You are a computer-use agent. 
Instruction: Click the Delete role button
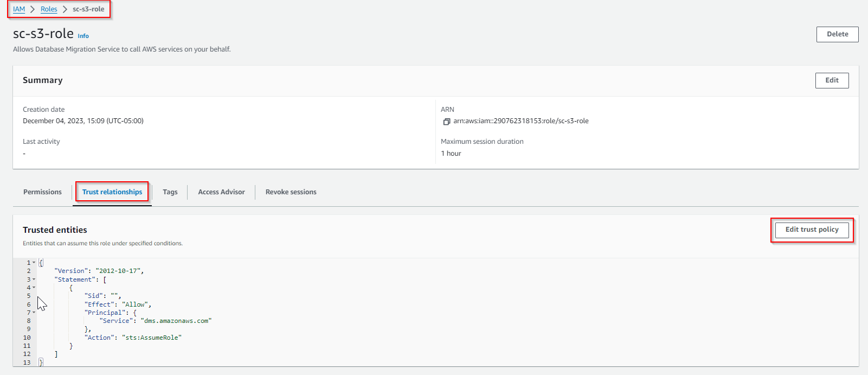837,34
